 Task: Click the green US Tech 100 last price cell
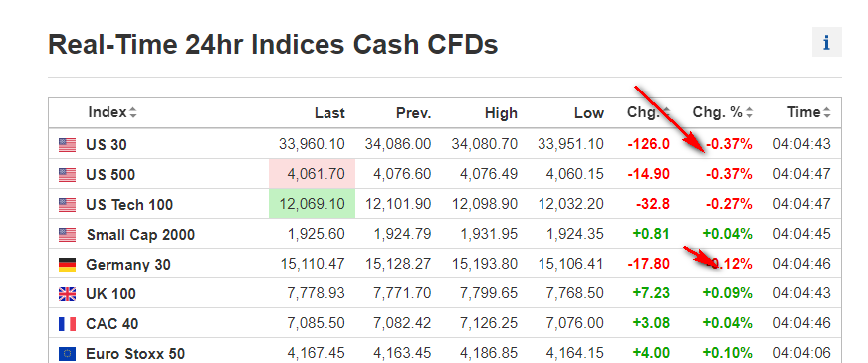click(x=313, y=204)
